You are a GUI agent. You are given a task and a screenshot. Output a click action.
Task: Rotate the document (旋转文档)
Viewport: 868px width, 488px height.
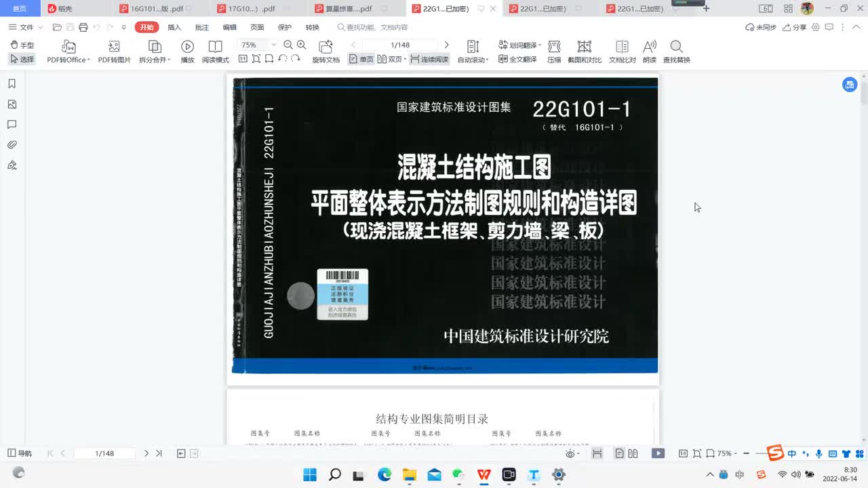coord(325,52)
